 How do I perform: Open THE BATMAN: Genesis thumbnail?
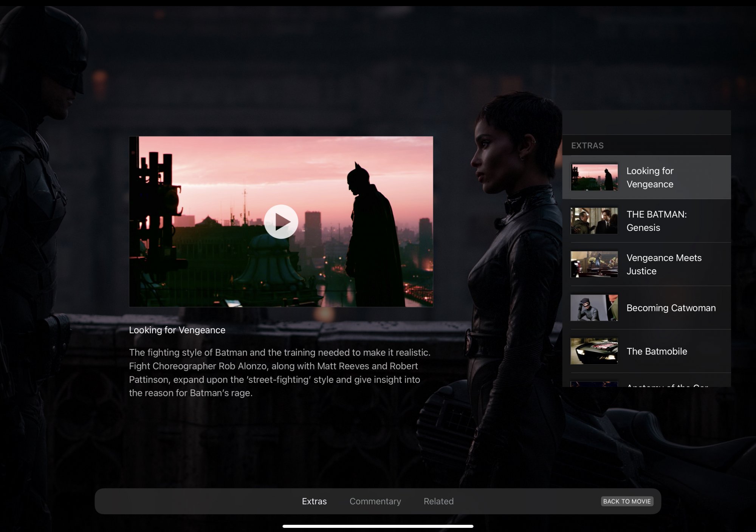click(594, 221)
